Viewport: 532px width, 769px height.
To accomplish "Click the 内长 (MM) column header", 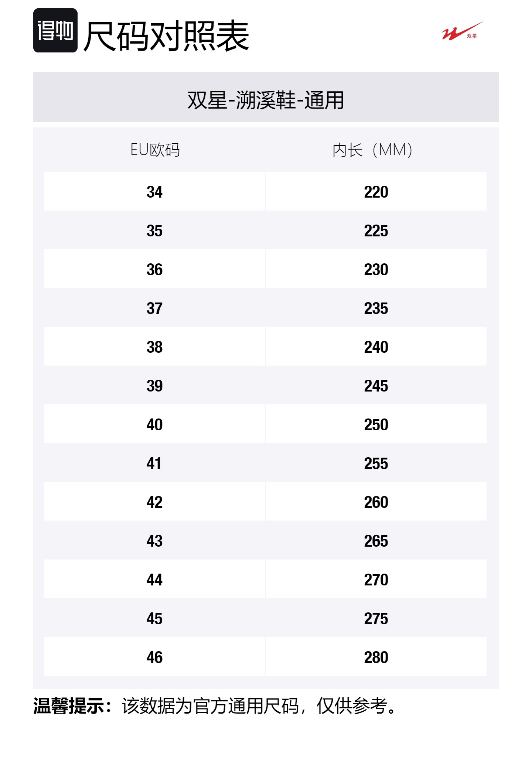I will 372,150.
